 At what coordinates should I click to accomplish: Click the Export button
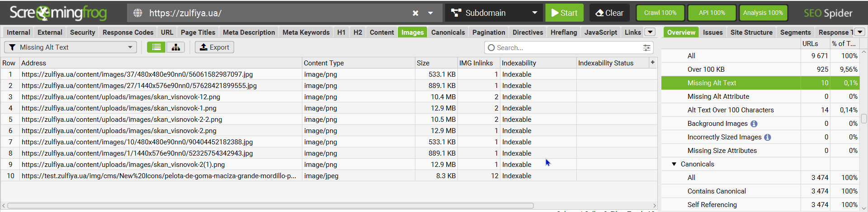pyautogui.click(x=214, y=47)
